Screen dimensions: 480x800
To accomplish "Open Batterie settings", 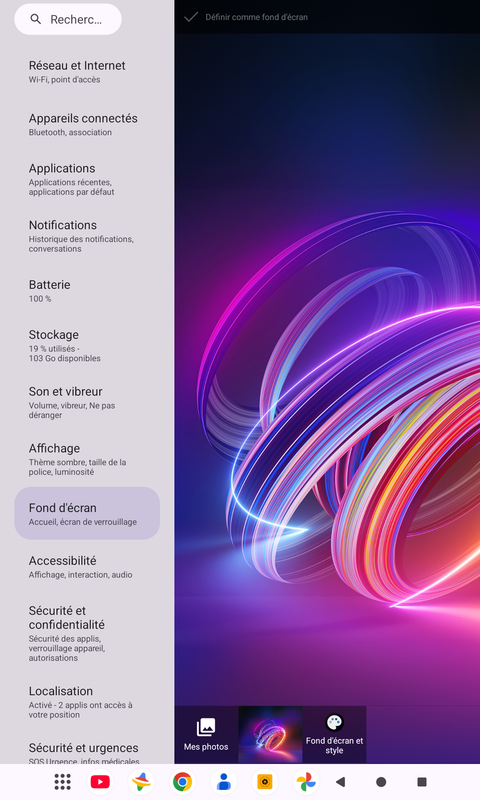I will 87,291.
